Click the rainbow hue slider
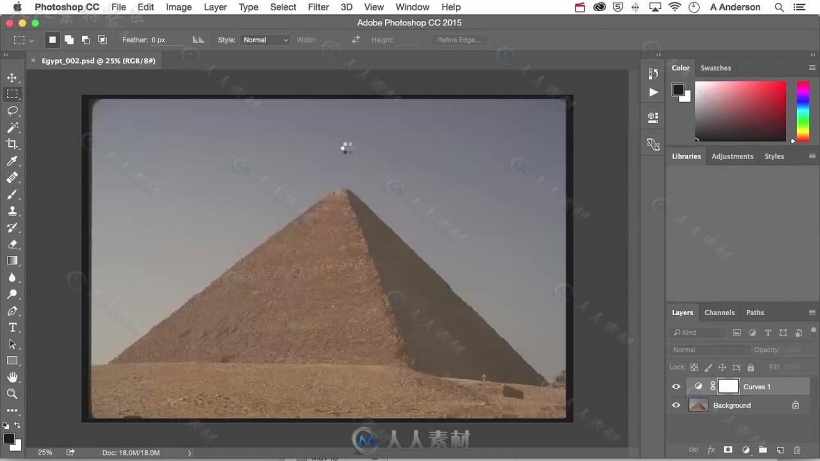This screenshot has height=461, width=820. [x=803, y=111]
